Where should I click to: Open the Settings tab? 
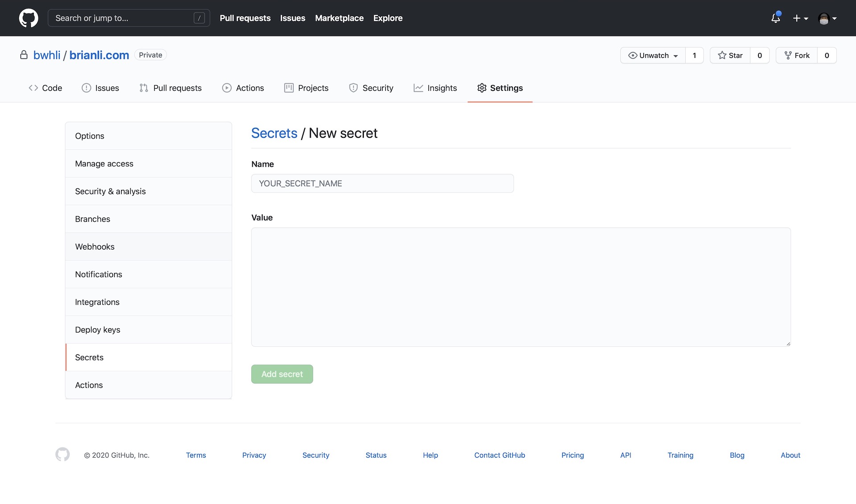500,88
